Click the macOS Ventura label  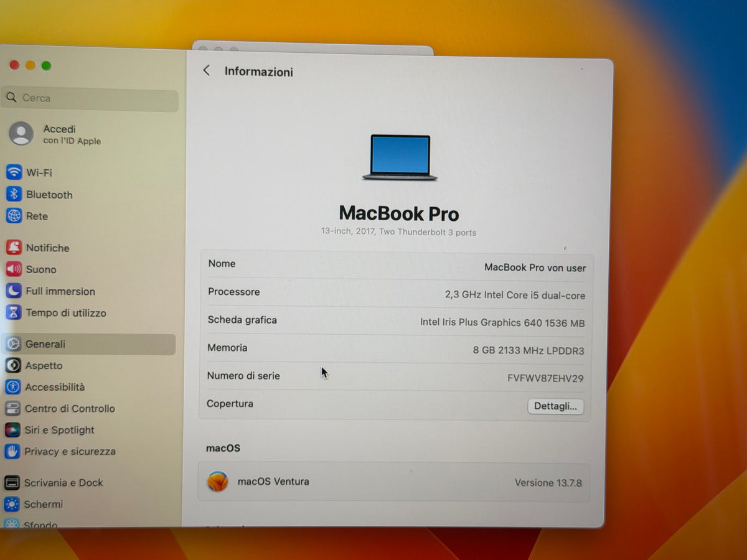[x=273, y=482]
